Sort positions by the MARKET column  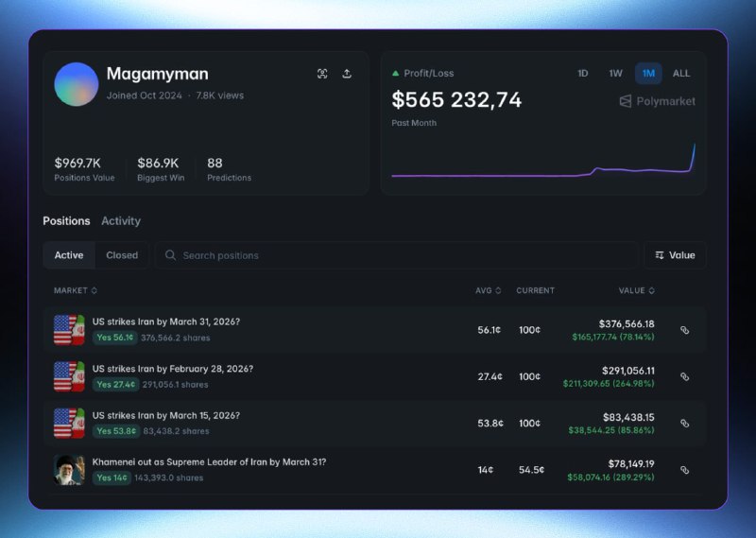point(76,290)
